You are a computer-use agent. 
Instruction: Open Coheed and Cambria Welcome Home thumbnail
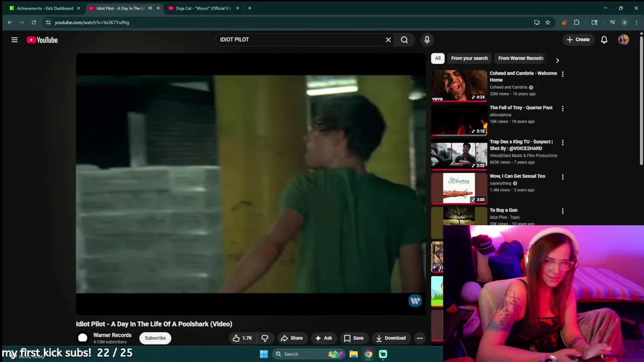tap(459, 85)
